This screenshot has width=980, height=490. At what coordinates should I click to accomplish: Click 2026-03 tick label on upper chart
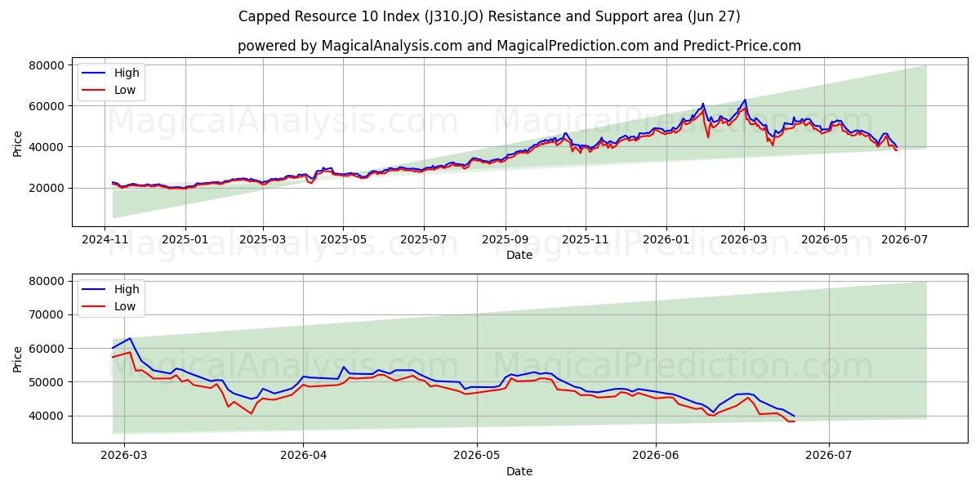743,240
